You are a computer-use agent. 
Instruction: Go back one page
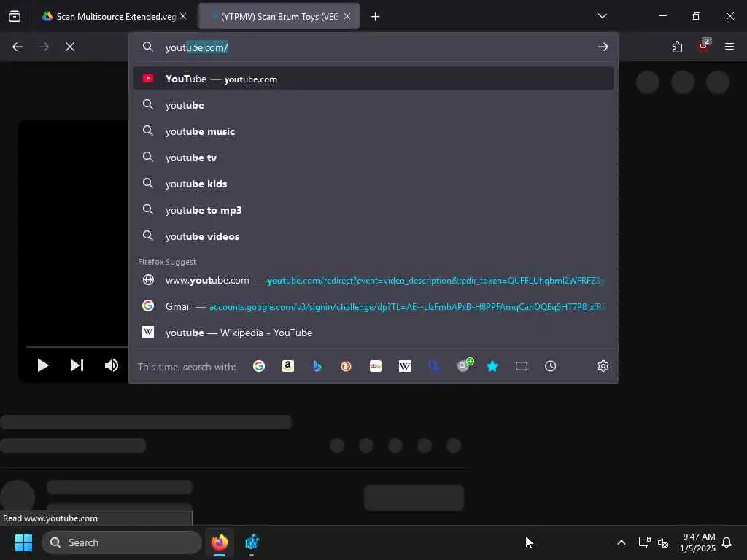tap(18, 47)
